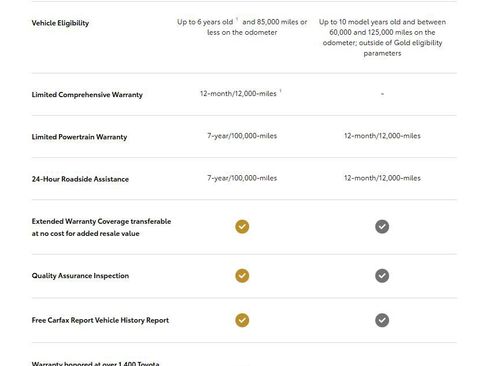Click Free Carfax Report Vehicle History label
This screenshot has width=488, height=366.
[100, 320]
